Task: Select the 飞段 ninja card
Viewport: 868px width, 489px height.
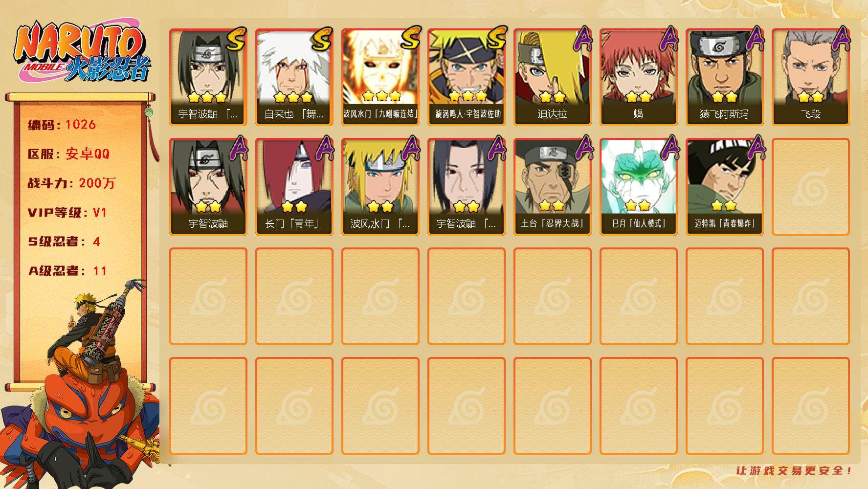Action: pos(810,77)
